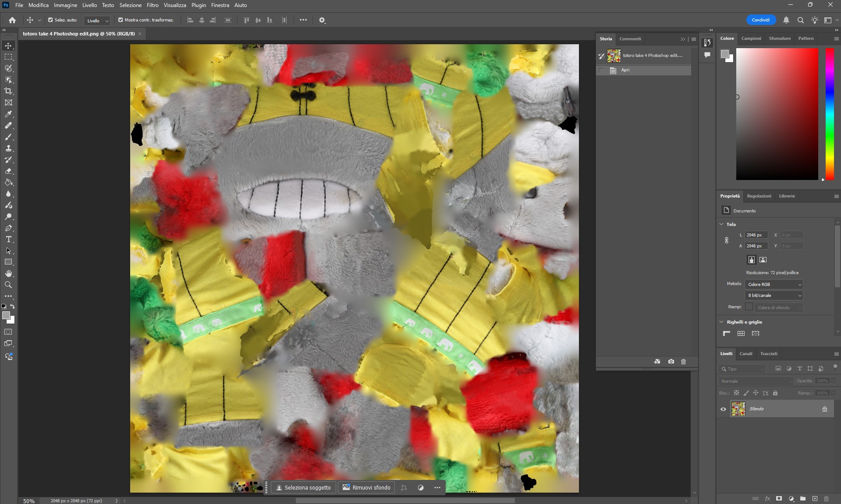Click the hue spectrum slider
The image size is (841, 504).
coord(830,114)
